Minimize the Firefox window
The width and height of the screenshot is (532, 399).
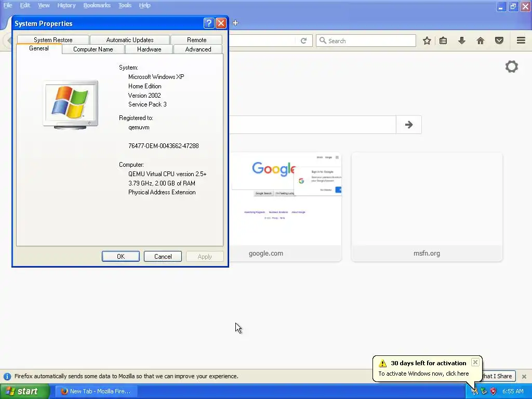tap(501, 6)
